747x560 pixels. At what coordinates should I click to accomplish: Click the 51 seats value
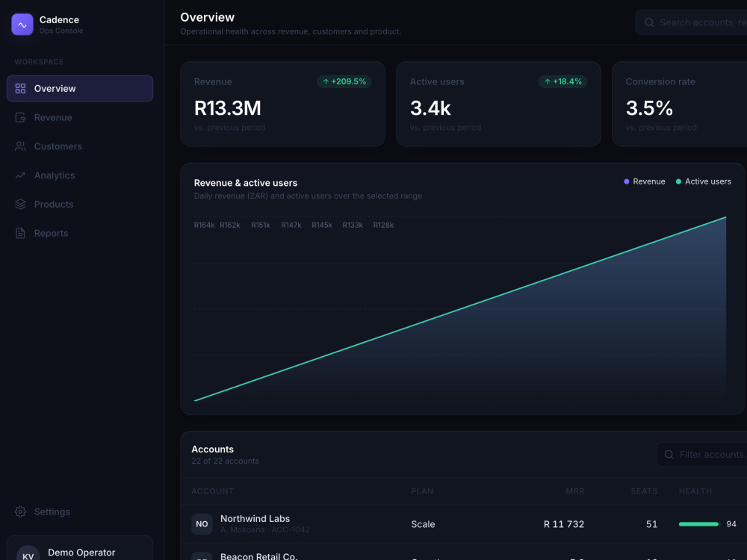(651, 524)
